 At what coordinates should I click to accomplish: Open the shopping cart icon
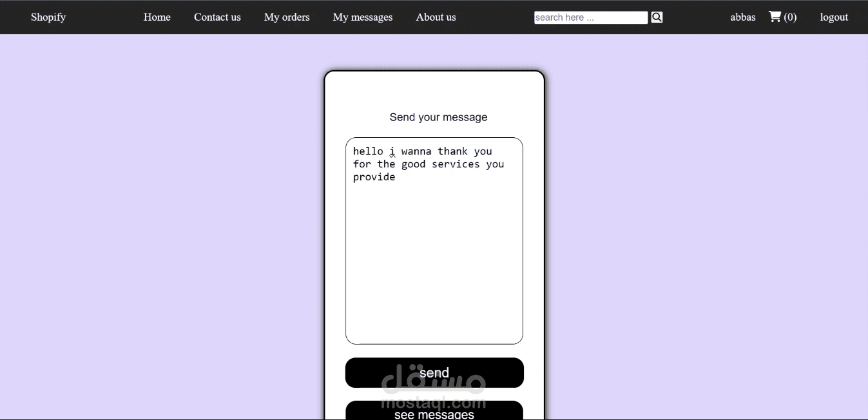[x=775, y=17]
